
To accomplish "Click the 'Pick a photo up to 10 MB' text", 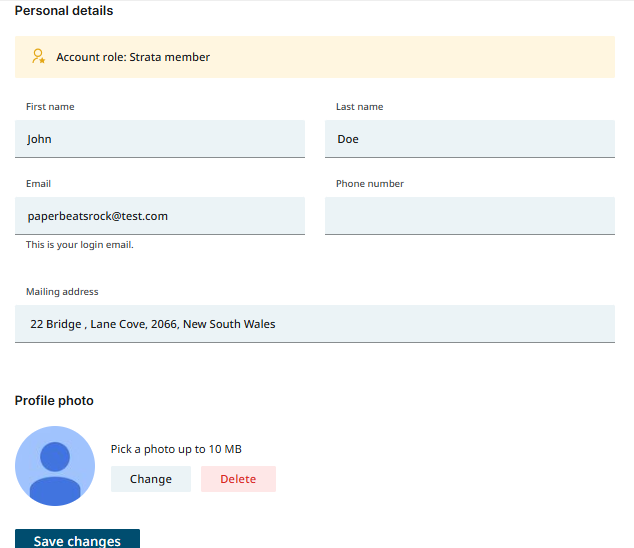I will [176, 449].
